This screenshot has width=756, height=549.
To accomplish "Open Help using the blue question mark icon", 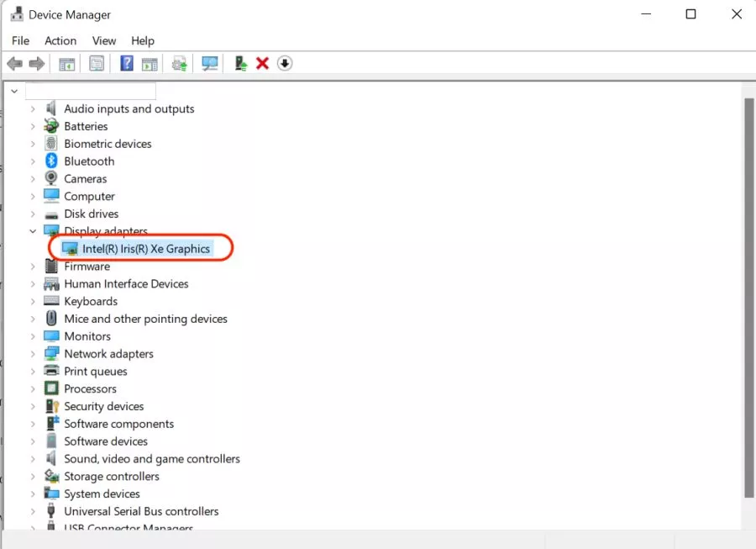I will tap(125, 63).
